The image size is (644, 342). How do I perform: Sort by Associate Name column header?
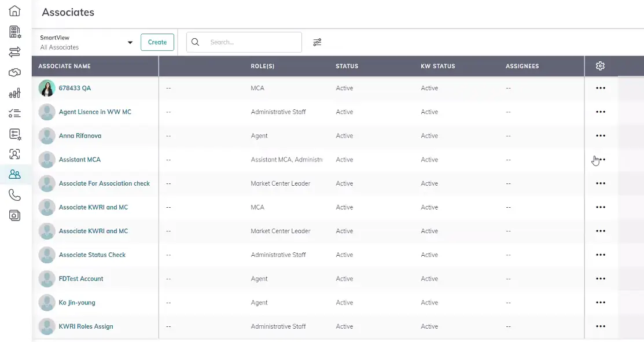point(64,66)
